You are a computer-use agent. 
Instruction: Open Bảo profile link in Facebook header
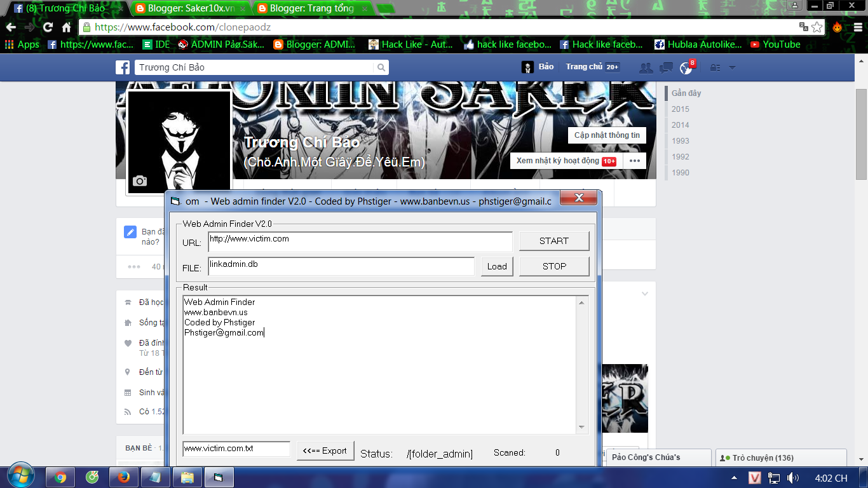(538, 67)
